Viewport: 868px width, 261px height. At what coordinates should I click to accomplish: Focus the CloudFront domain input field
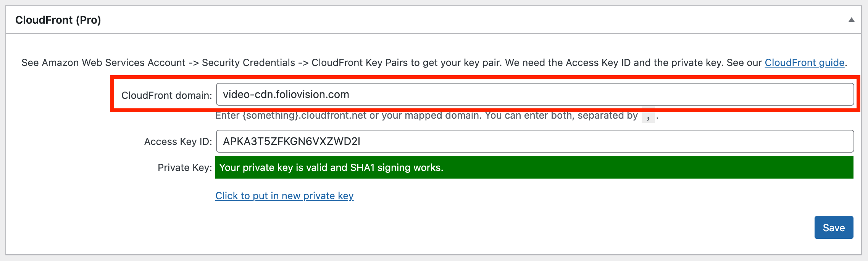(x=535, y=94)
